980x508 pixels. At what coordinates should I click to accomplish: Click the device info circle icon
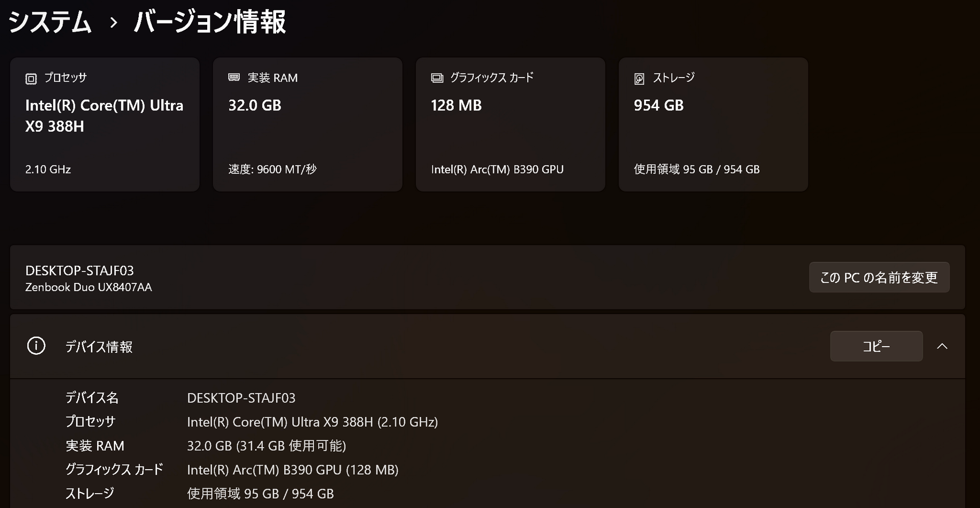[x=36, y=346]
